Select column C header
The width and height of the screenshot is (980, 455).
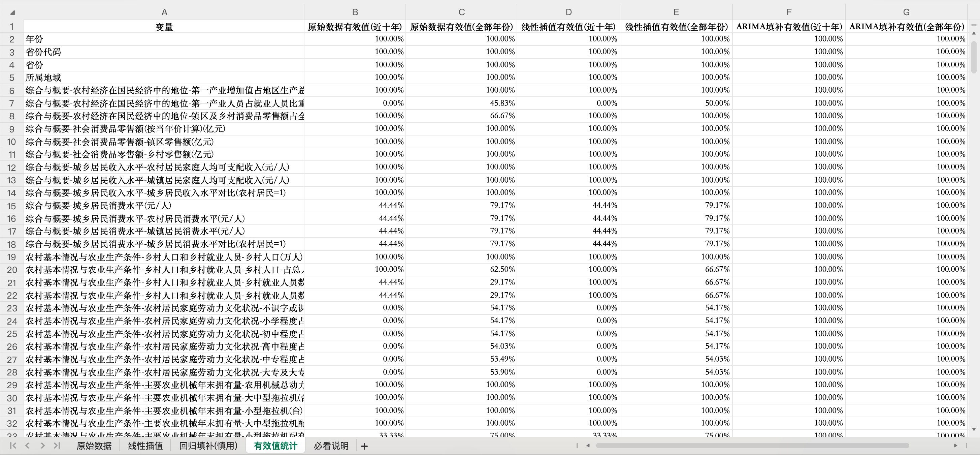point(461,12)
